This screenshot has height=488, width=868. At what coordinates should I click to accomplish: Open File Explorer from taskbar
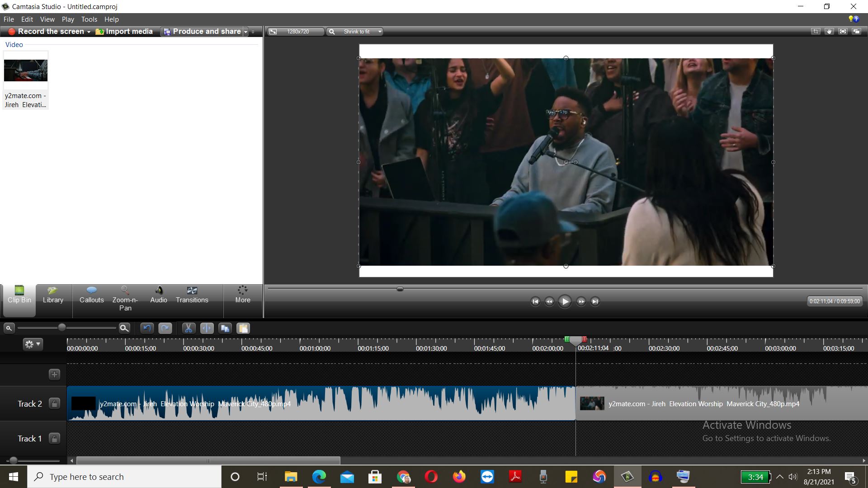tap(291, 477)
